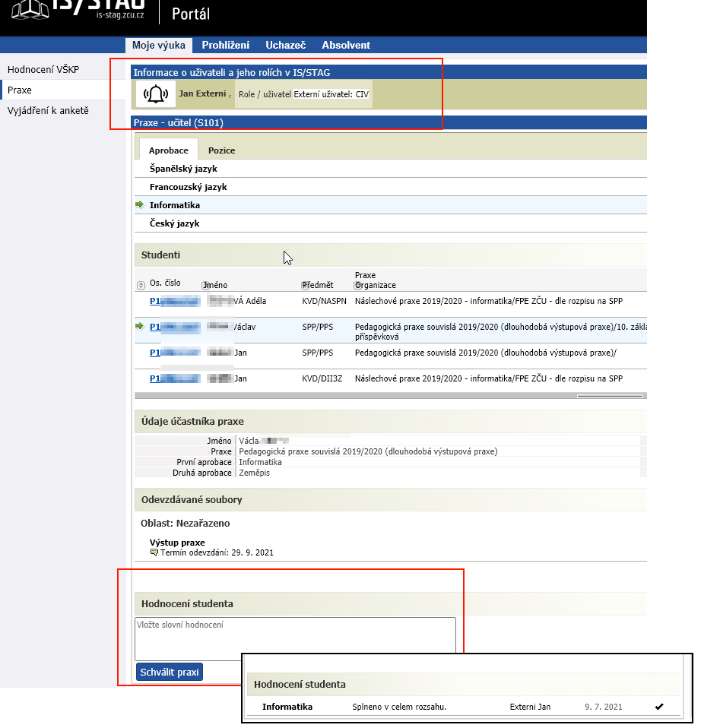The width and height of the screenshot is (701, 728).
Task: Click the Externi Jan evaluator name
Action: (530, 707)
